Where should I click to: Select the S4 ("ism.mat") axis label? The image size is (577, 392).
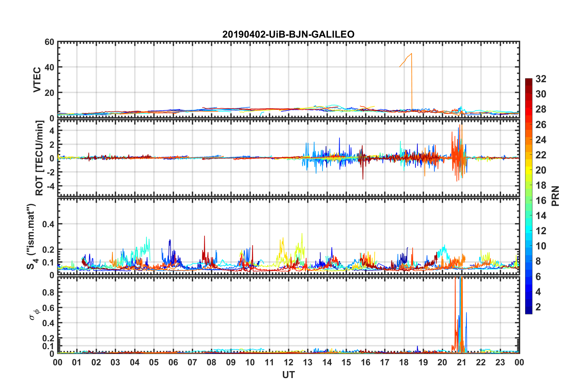point(31,236)
